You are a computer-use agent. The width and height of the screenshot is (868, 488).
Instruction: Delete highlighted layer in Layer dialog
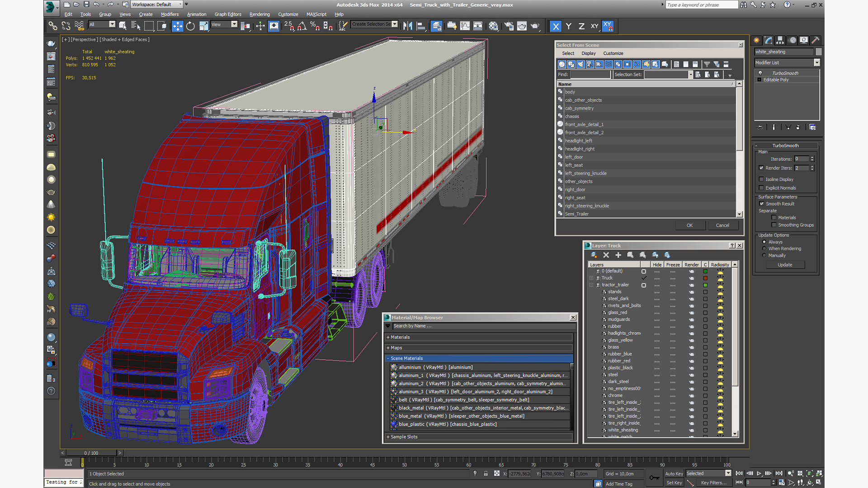[606, 255]
